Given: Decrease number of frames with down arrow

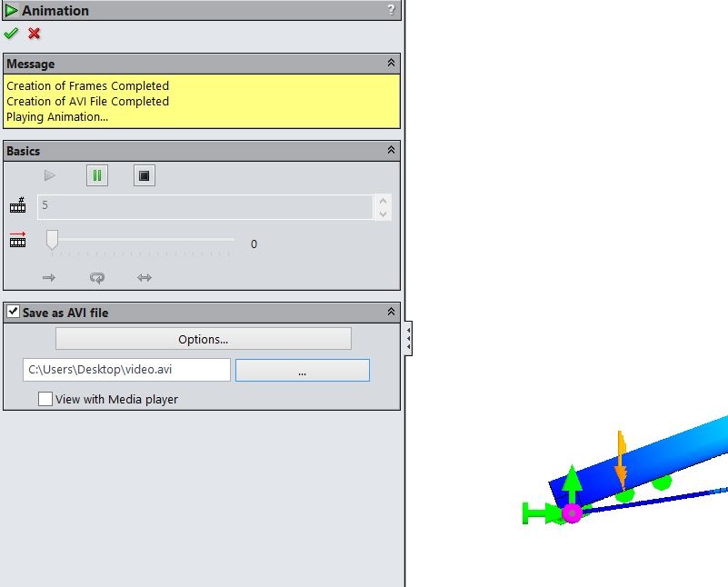Looking at the screenshot, I should tap(383, 214).
